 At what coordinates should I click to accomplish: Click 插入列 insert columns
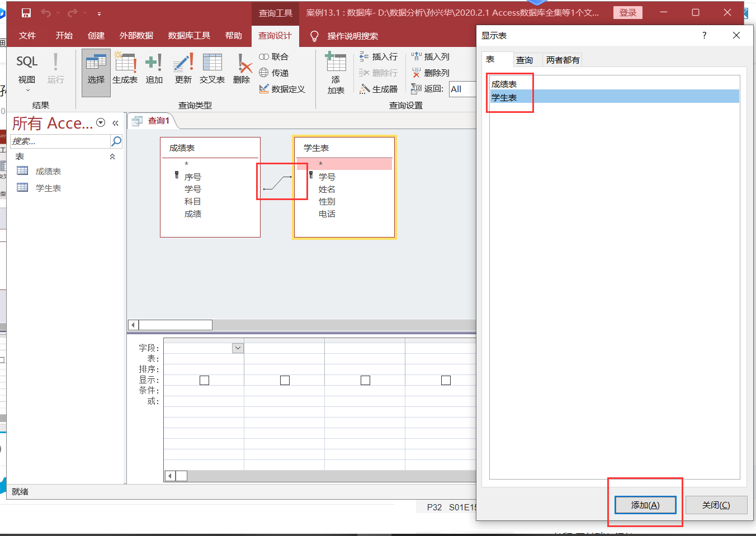(431, 56)
